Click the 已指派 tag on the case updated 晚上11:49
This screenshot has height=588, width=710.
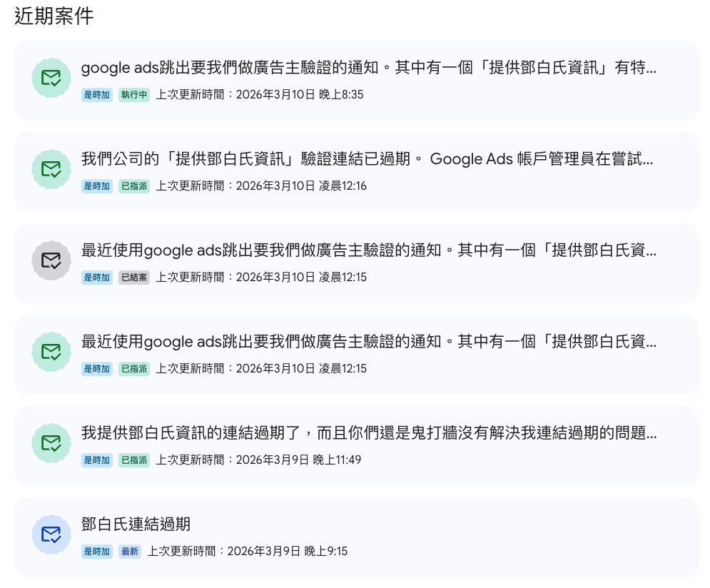point(134,460)
